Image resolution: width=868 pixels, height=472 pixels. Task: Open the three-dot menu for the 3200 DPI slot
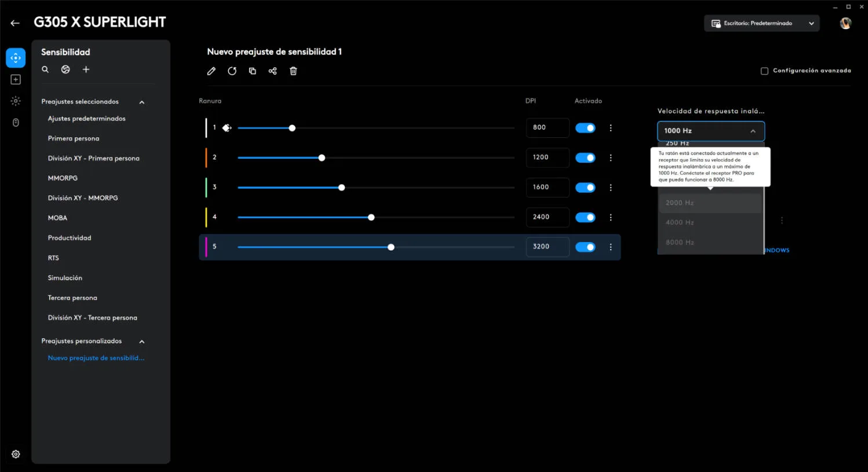(611, 247)
